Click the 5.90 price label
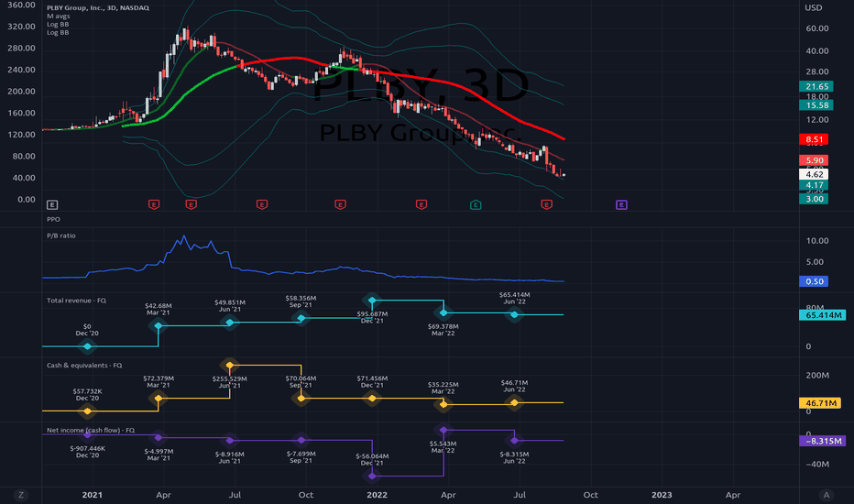Image resolution: width=854 pixels, height=504 pixels. coord(814,160)
